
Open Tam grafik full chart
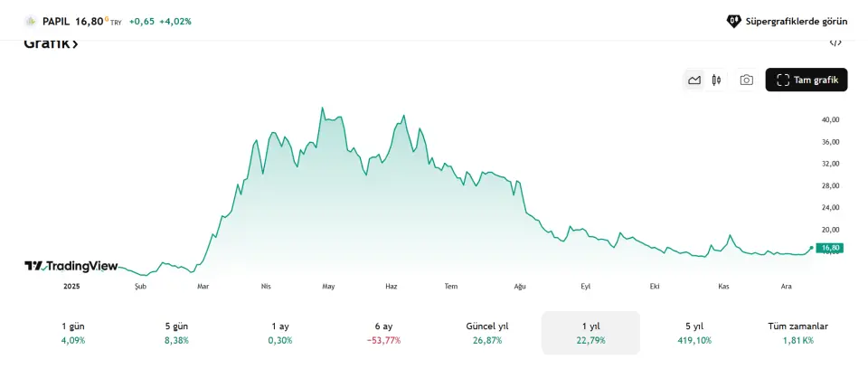pos(807,80)
